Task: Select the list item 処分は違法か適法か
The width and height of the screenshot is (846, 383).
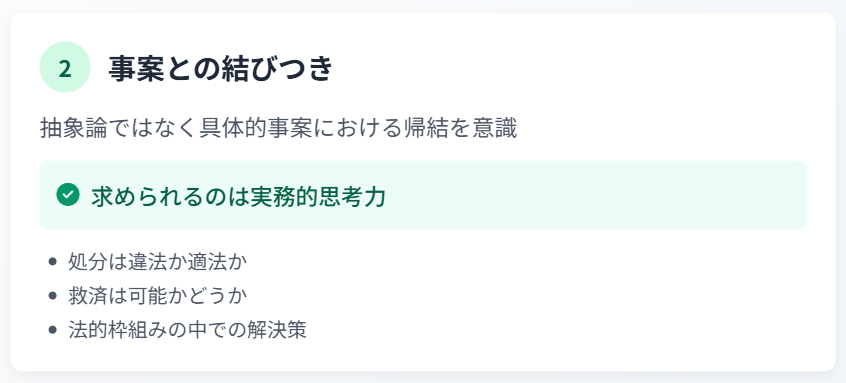Action: tap(158, 262)
